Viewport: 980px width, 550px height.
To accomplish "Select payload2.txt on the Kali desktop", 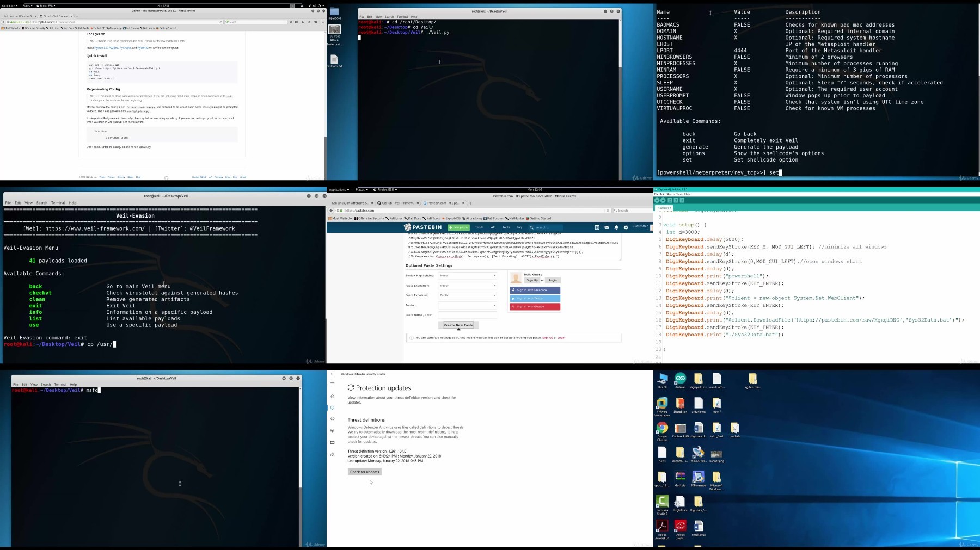I will (334, 61).
